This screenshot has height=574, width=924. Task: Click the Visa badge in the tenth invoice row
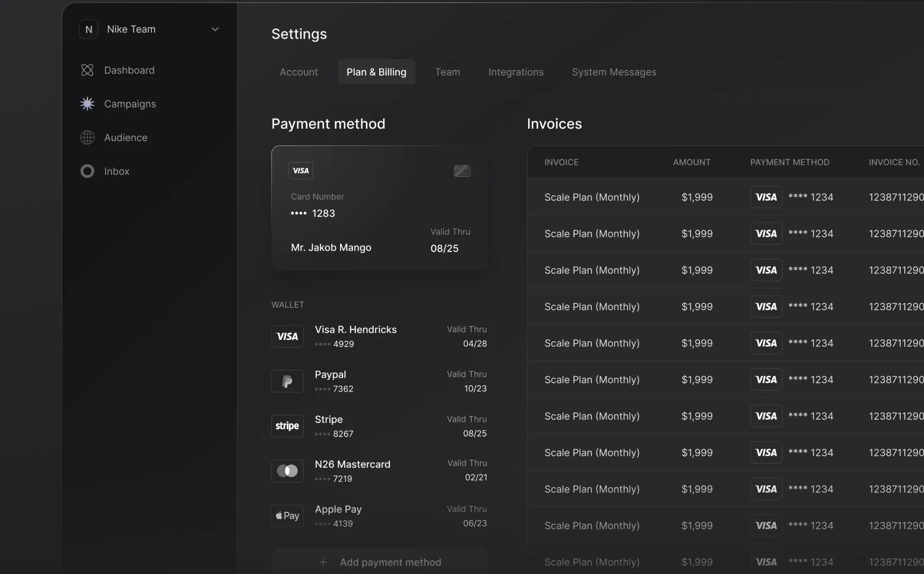(766, 526)
